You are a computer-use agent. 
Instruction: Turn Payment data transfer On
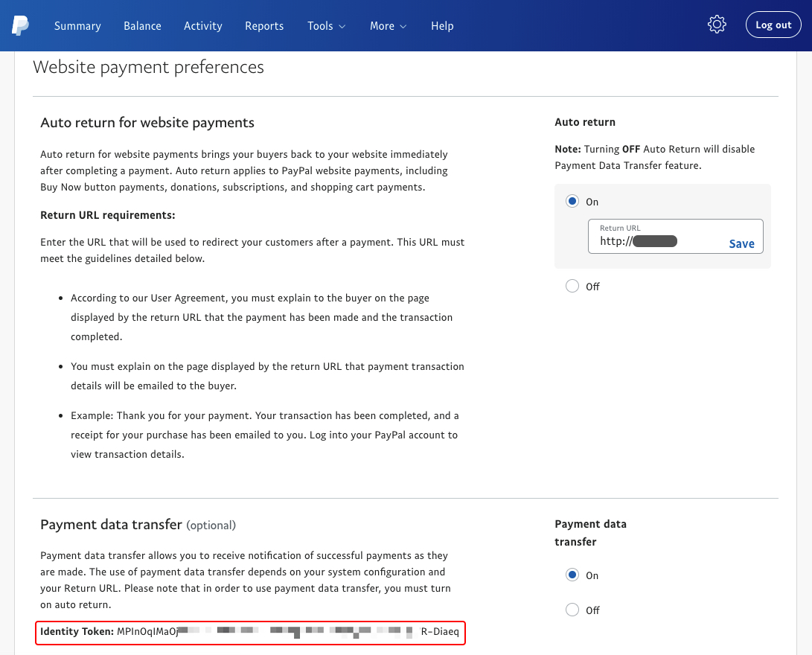pos(572,575)
